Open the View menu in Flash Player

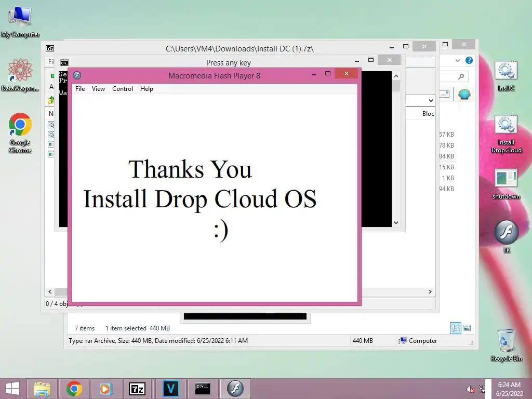tap(98, 88)
